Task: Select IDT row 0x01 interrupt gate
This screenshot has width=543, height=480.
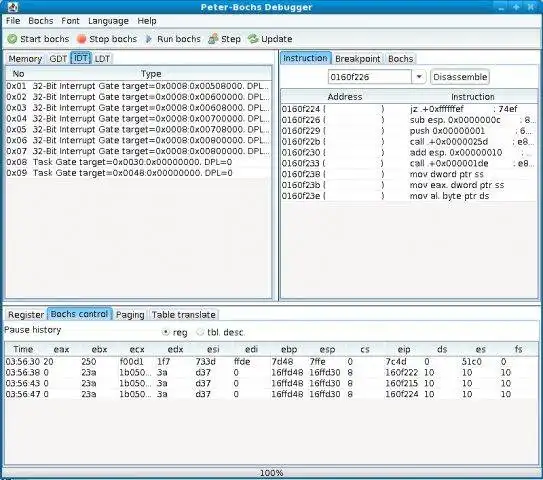Action: coord(139,86)
